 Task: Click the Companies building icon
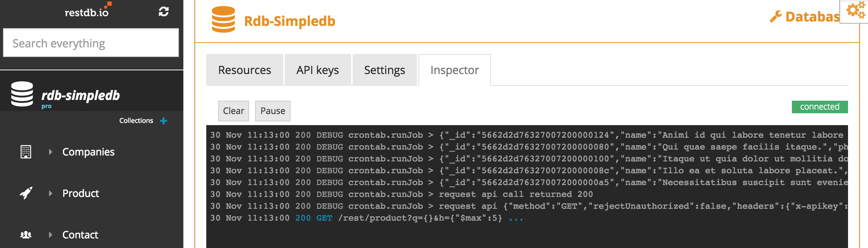pyautogui.click(x=26, y=152)
